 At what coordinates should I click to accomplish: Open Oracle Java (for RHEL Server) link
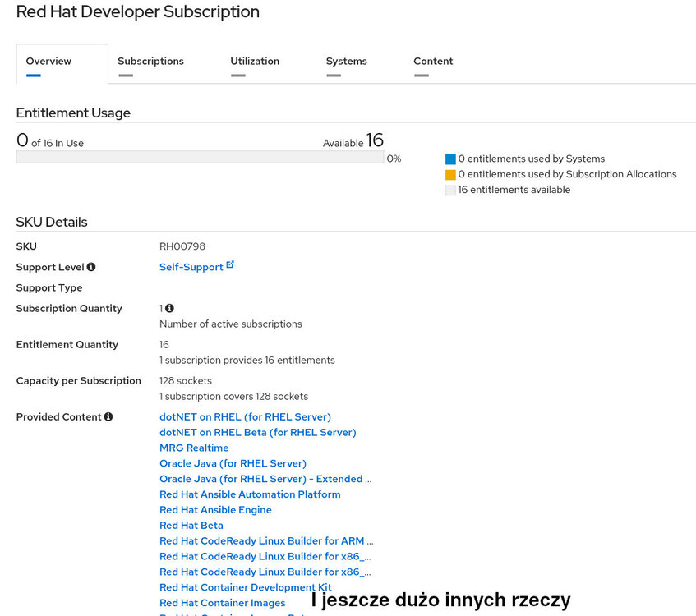click(x=233, y=463)
